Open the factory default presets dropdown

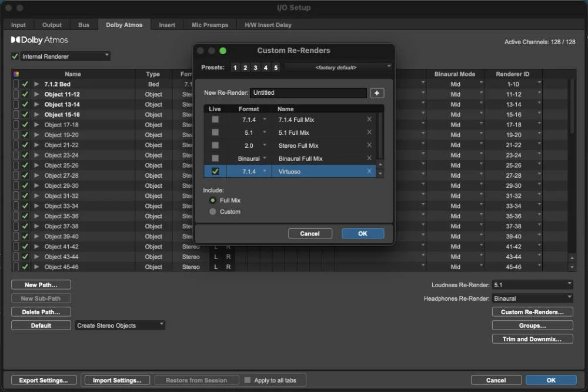[338, 68]
